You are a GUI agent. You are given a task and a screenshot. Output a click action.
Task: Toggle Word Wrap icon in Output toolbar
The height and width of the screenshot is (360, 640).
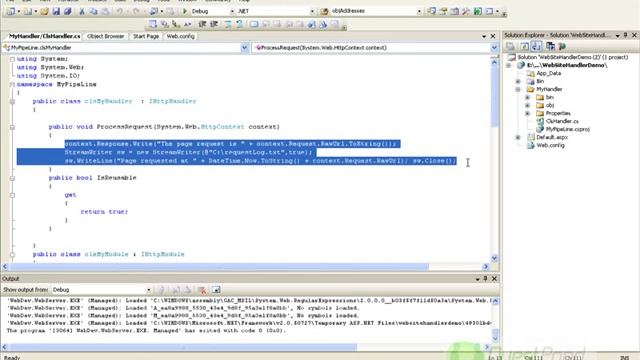216,290
